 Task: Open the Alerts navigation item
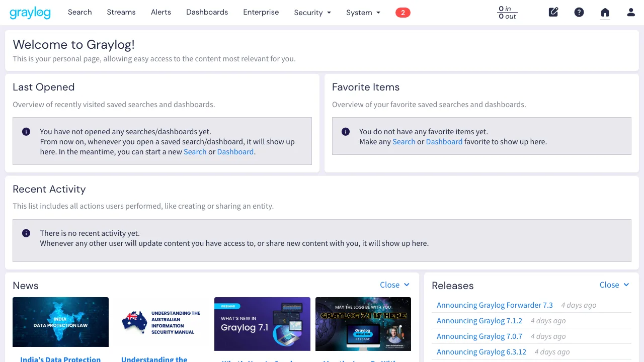tap(161, 12)
